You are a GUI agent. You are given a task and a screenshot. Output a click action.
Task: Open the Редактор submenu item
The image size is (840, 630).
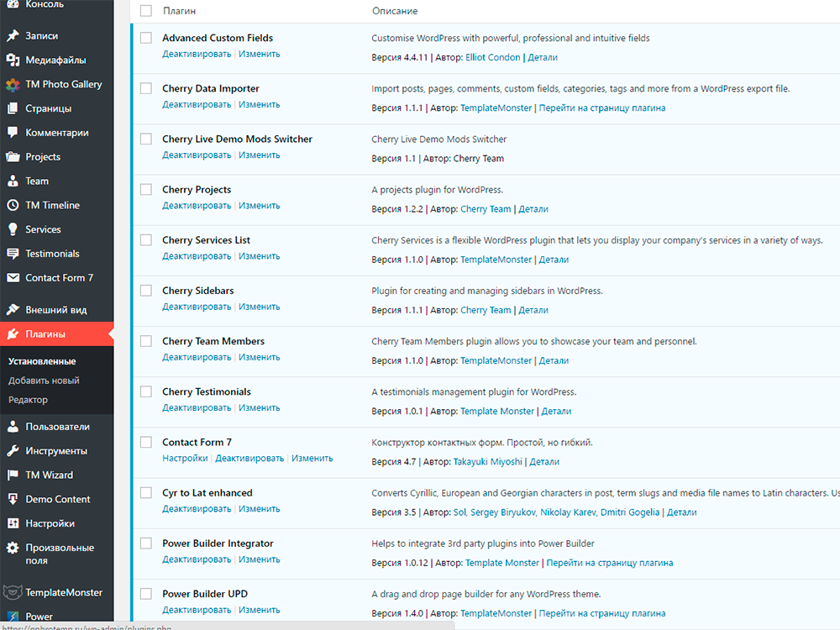[x=28, y=400]
